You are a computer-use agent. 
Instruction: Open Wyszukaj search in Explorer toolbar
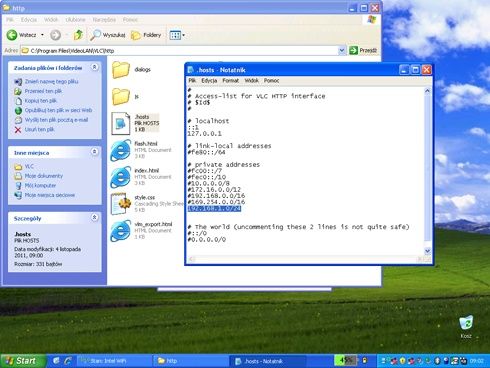(x=108, y=35)
